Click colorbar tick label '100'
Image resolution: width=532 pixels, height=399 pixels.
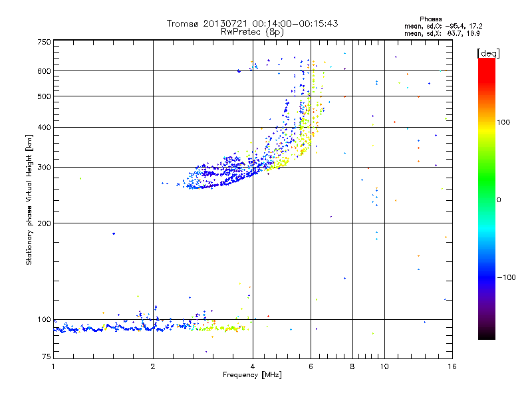503,122
